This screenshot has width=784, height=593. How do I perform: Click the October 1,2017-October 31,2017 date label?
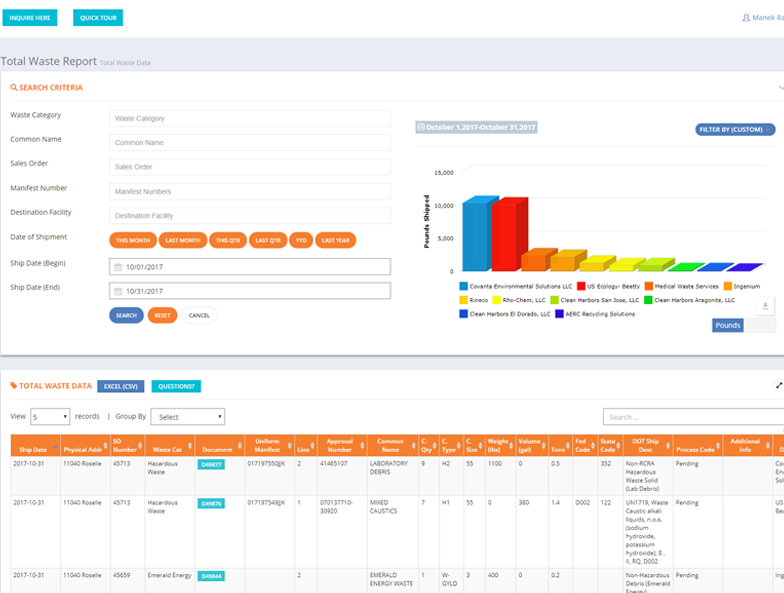point(480,128)
